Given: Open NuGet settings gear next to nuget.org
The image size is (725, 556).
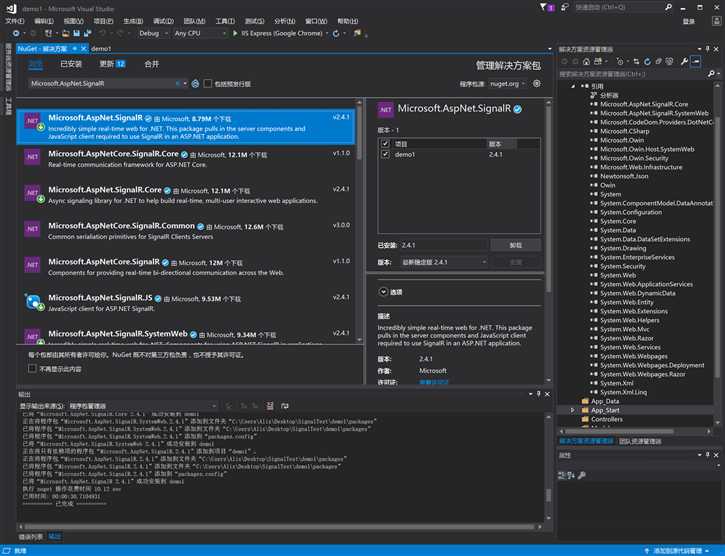Looking at the screenshot, I should click(536, 84).
